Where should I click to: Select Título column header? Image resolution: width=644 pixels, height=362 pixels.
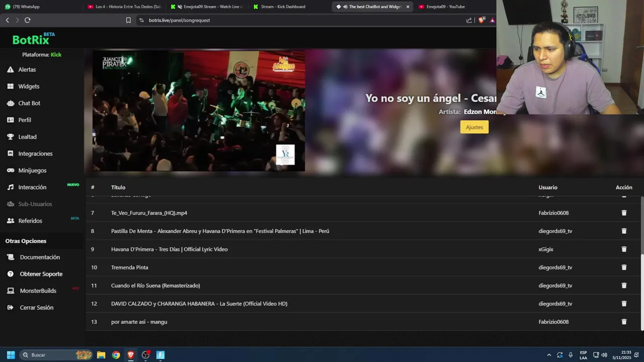point(118,187)
